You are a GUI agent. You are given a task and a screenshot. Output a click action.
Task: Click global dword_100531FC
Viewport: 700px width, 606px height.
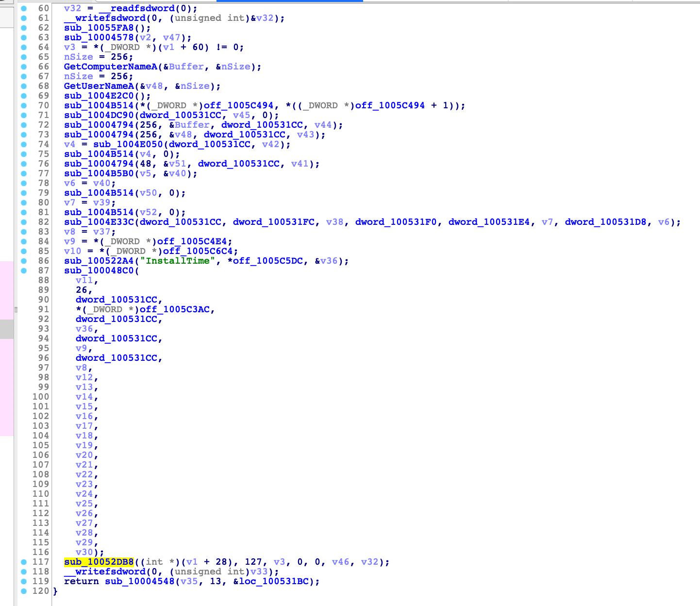[274, 222]
